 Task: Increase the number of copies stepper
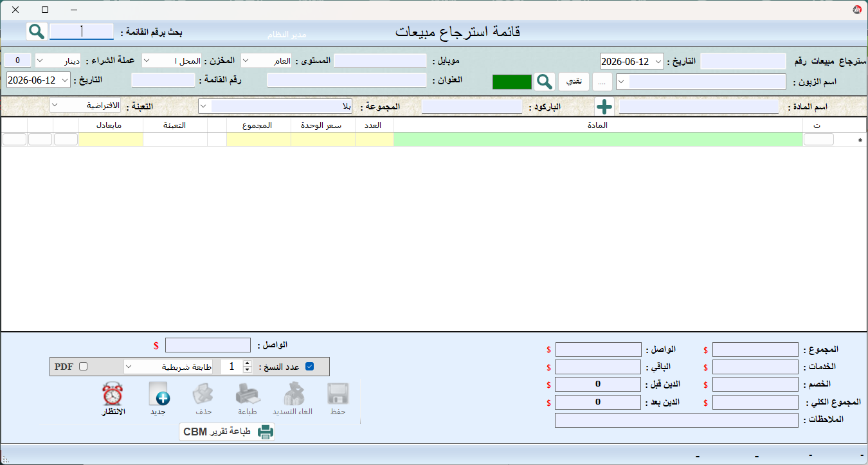(x=248, y=363)
